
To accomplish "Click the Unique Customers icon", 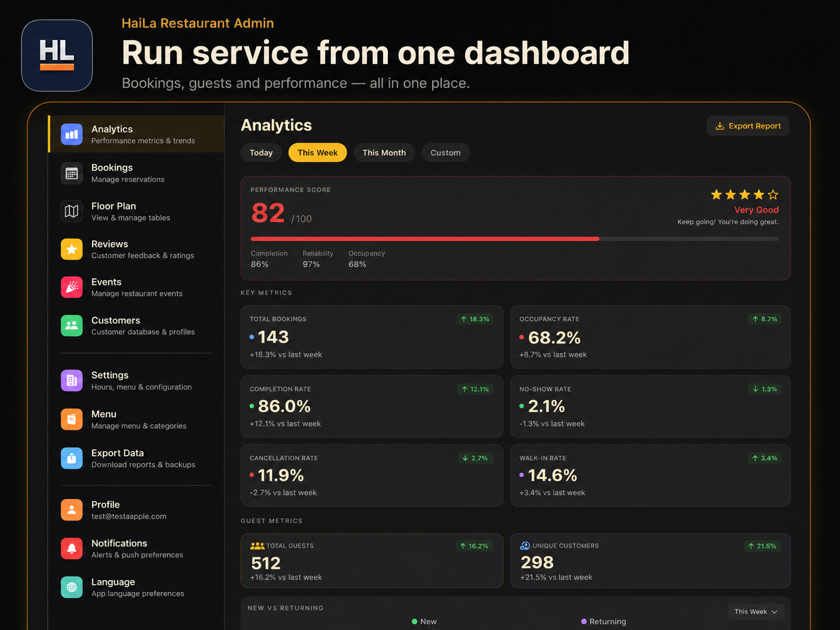I will [525, 546].
